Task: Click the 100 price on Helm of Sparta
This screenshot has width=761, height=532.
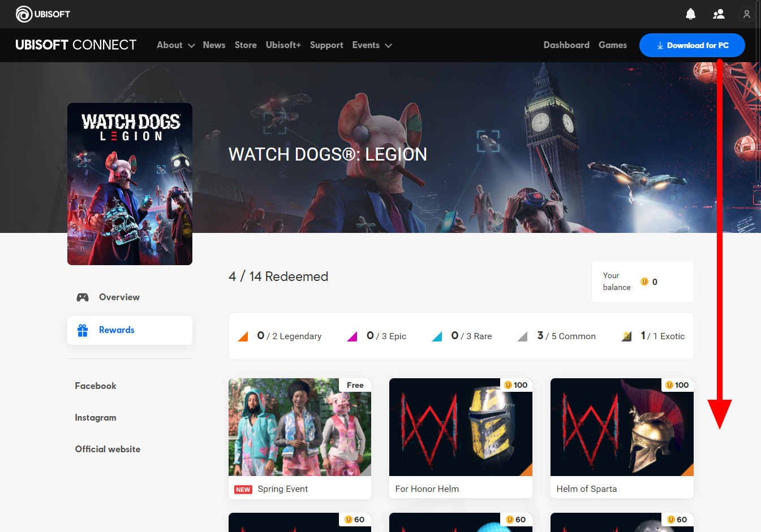Action: coord(677,385)
